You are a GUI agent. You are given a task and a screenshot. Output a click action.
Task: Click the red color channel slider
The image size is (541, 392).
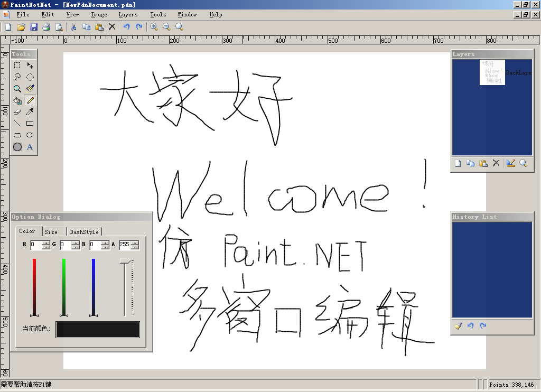(x=34, y=287)
